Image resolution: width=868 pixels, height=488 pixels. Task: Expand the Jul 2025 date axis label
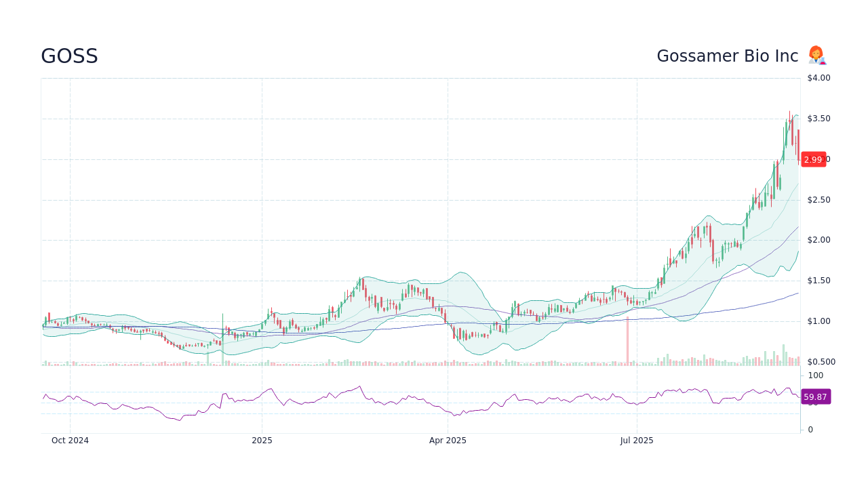pyautogui.click(x=637, y=441)
